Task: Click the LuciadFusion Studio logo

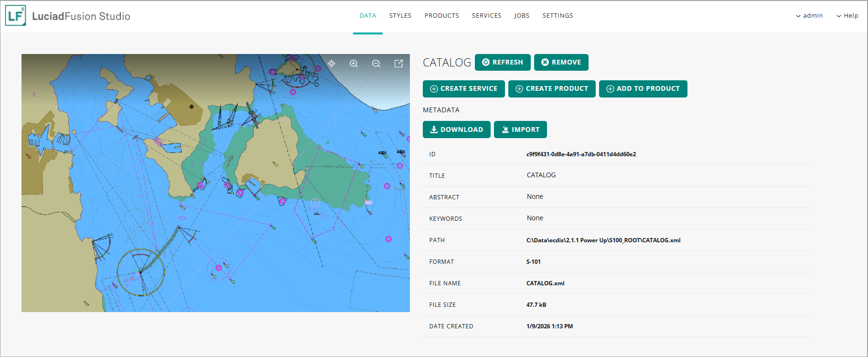Action: click(x=16, y=16)
